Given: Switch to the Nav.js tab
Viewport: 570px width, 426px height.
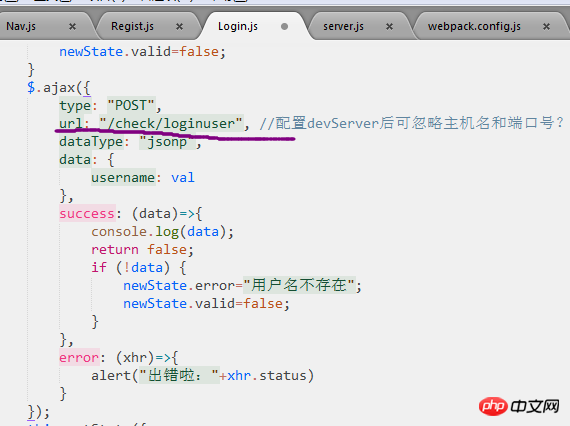Looking at the screenshot, I should click(21, 27).
